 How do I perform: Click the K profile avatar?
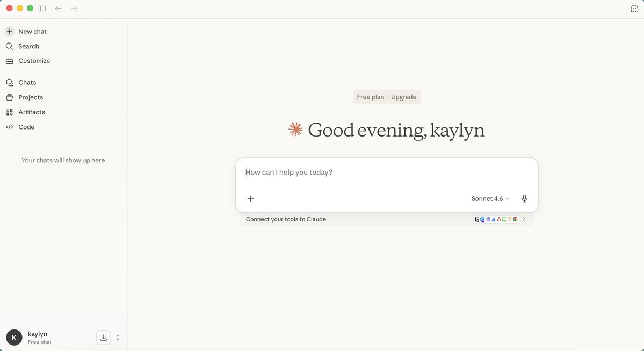click(14, 338)
